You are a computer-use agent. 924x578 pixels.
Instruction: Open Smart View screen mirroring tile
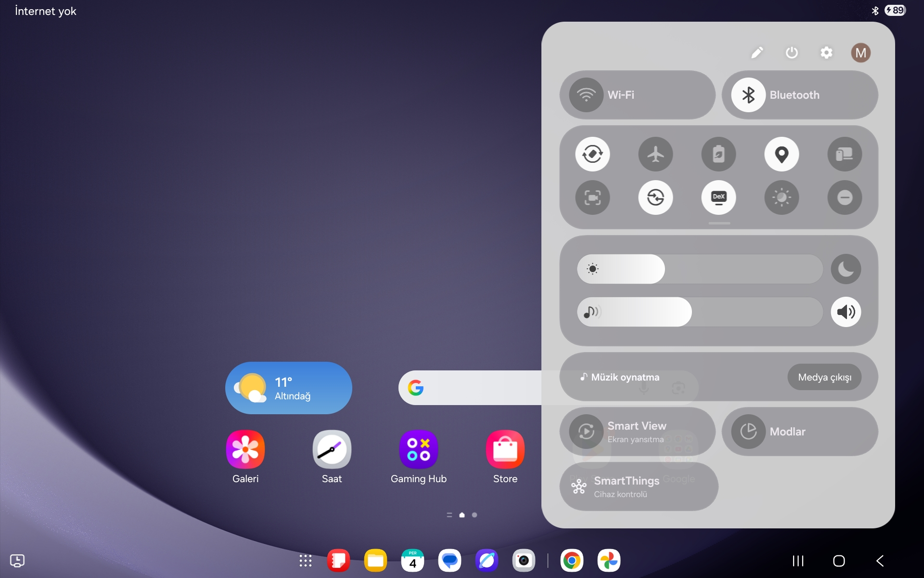coord(637,432)
